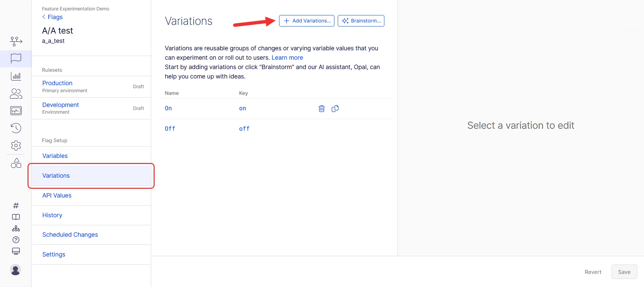The width and height of the screenshot is (644, 287).
Task: Open the Flags section in left rail
Action: (16, 59)
